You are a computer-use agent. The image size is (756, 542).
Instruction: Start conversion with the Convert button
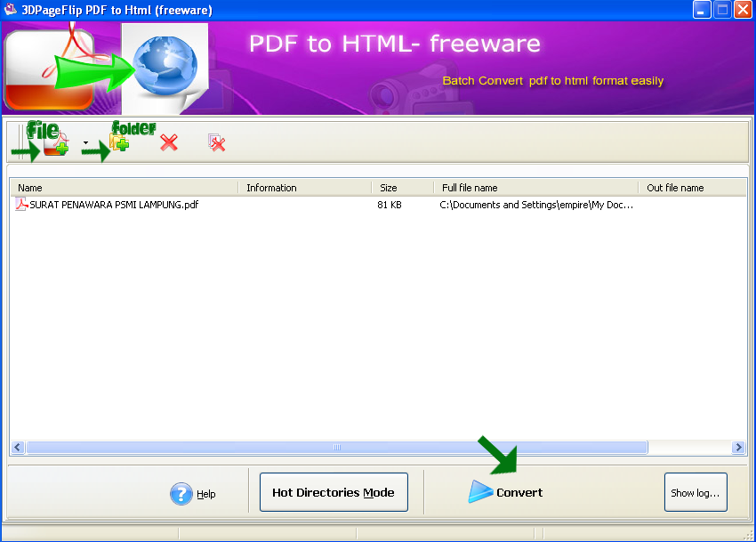[505, 492]
